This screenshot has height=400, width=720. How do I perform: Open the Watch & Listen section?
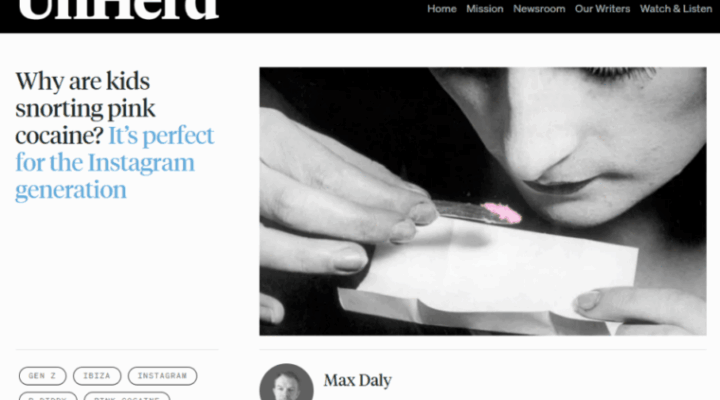pos(676,9)
